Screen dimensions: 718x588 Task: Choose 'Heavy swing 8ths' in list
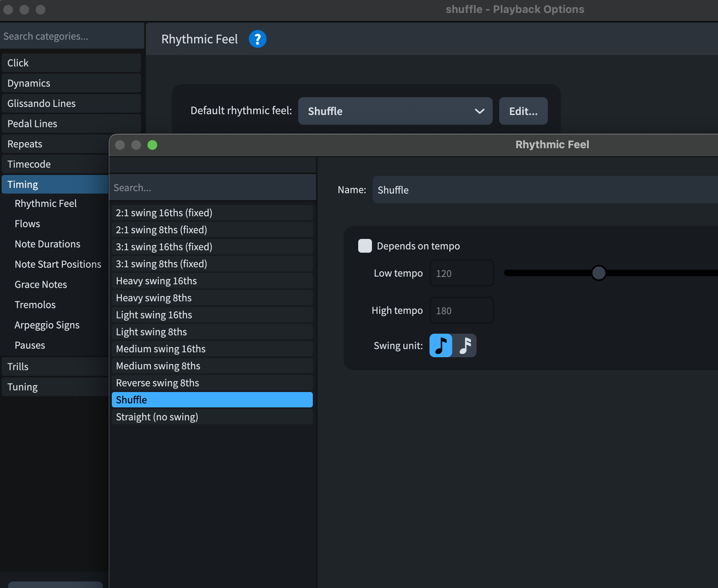[x=212, y=298]
